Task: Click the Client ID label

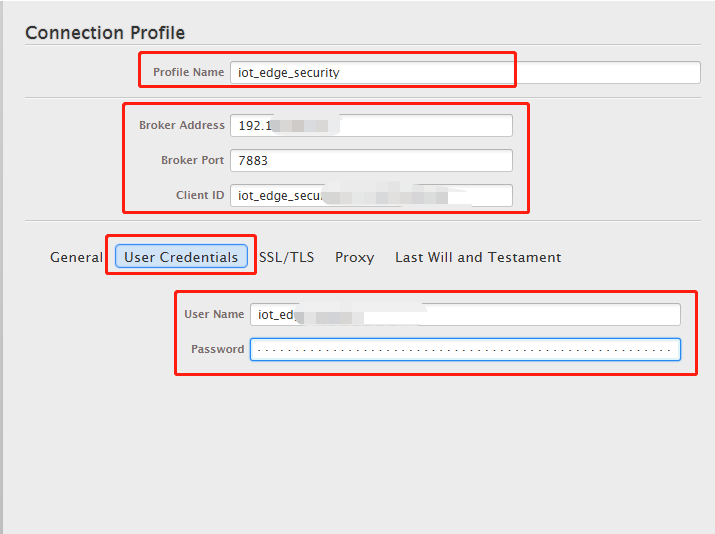Action: [x=200, y=195]
